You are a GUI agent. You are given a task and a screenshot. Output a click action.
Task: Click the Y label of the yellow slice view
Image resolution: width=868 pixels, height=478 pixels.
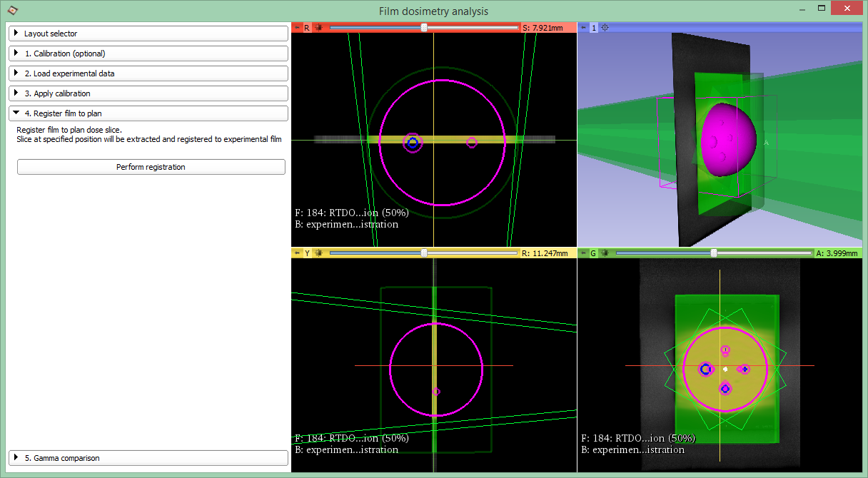pos(307,253)
